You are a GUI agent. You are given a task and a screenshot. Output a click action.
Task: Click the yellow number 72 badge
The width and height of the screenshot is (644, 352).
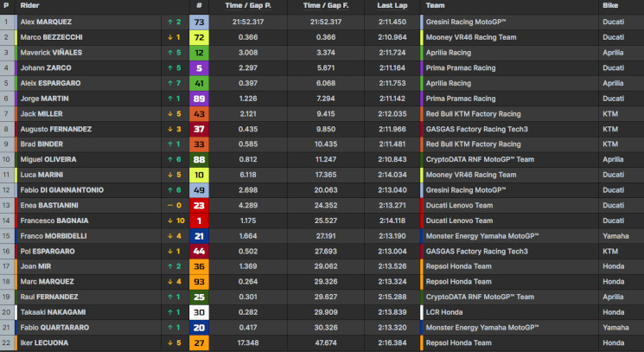199,37
